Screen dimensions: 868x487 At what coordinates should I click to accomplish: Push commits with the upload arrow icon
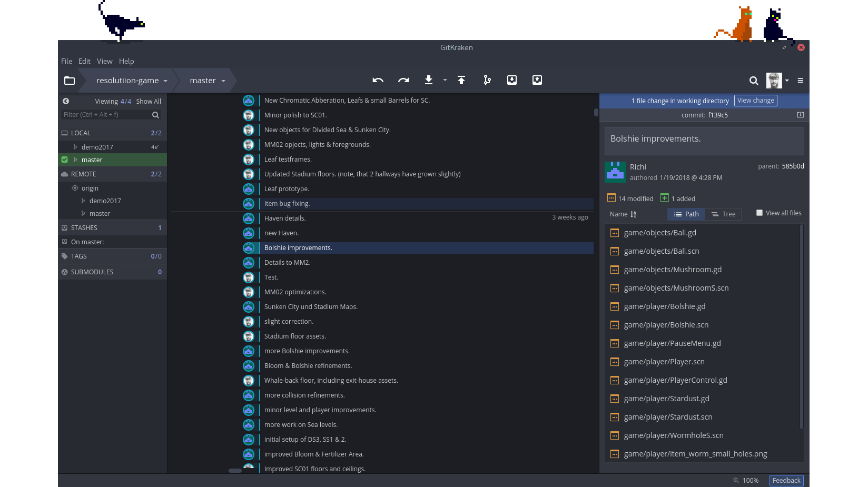point(461,80)
